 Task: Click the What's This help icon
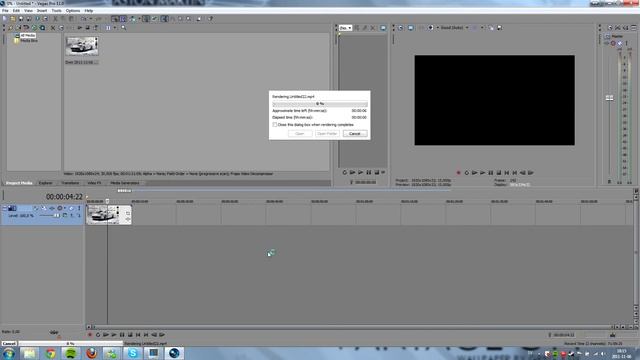[210, 19]
